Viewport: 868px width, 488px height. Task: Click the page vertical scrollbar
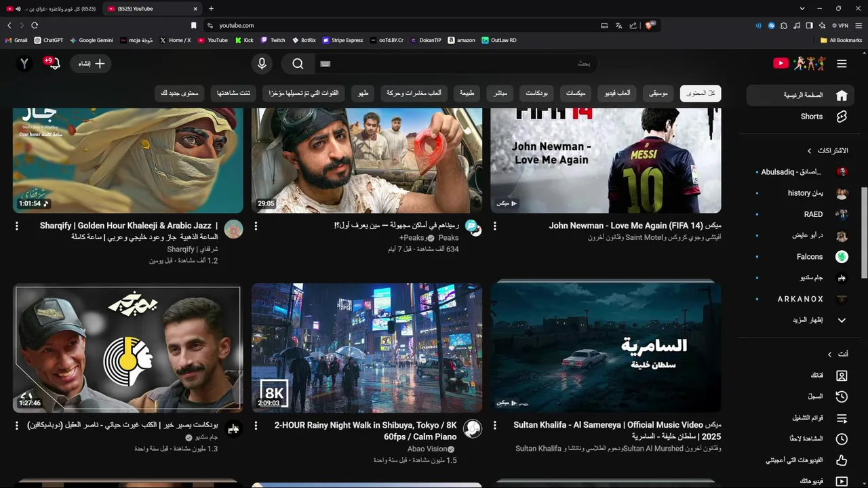click(864, 232)
